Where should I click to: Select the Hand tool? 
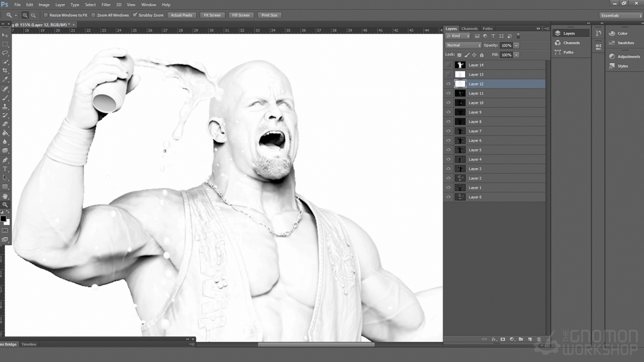point(6,196)
